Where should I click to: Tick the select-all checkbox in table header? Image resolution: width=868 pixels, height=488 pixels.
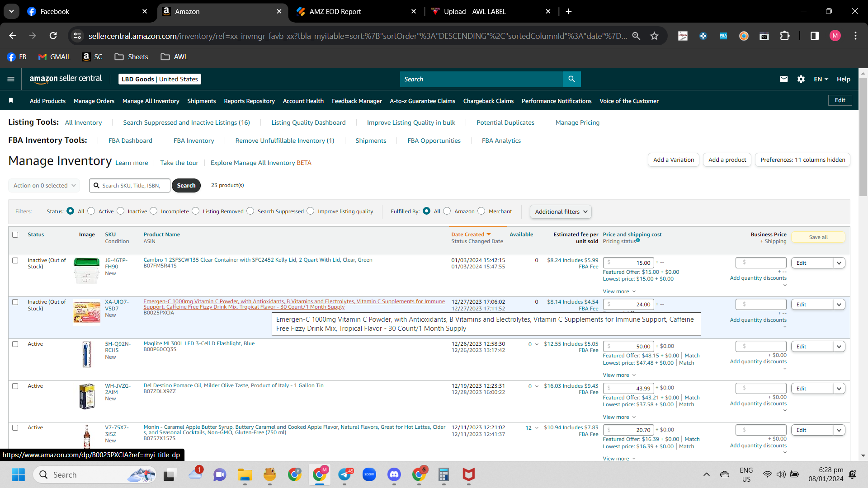(x=15, y=235)
